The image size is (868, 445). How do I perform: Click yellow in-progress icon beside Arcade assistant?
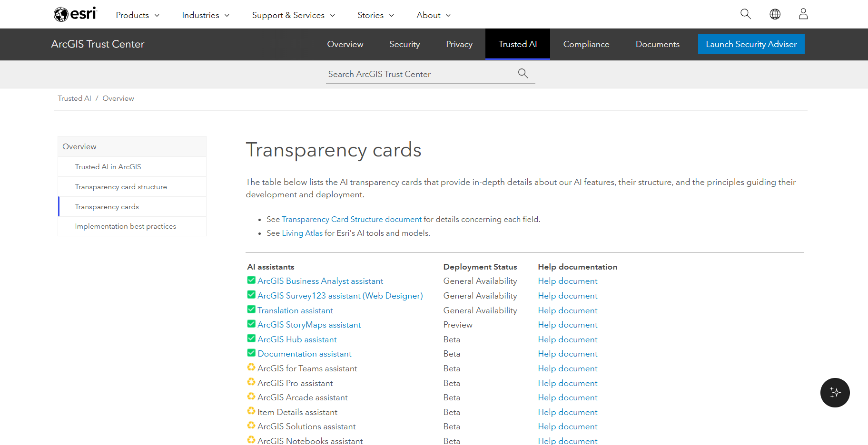(x=251, y=397)
